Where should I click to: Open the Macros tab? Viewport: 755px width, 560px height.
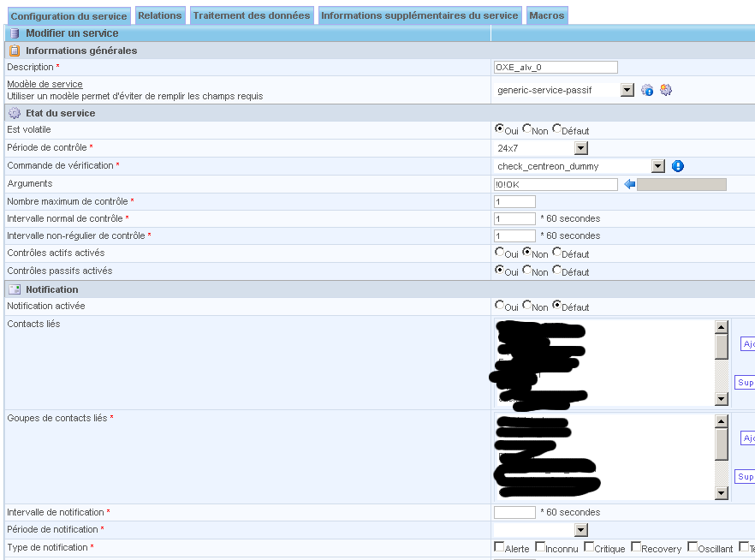[x=546, y=15]
